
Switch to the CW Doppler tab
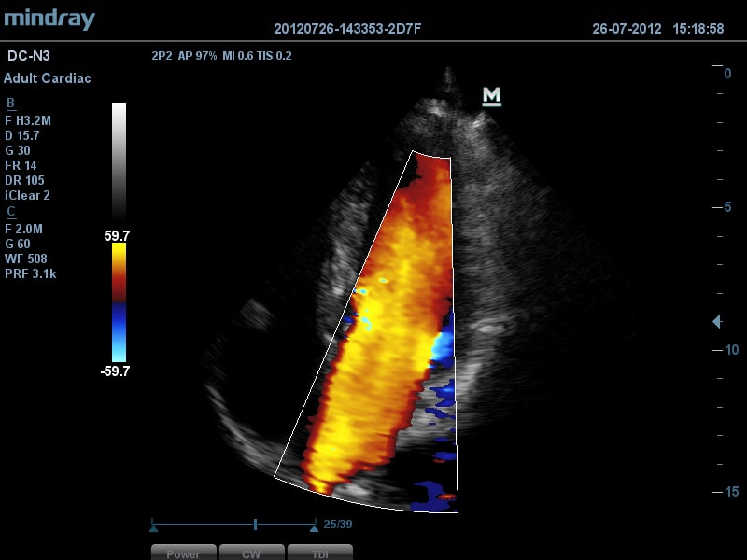[251, 553]
